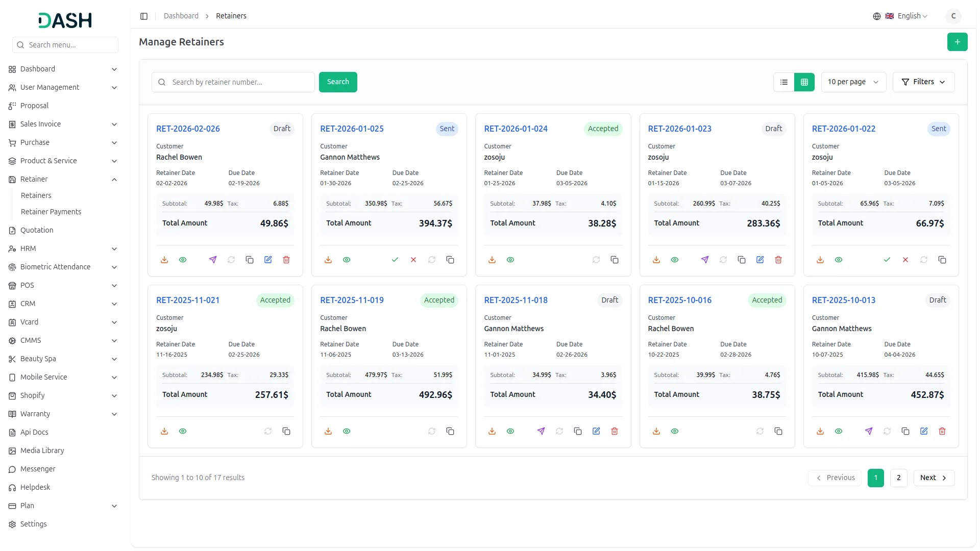Open retainer link RET-2026-01-025
980x551 pixels.
[352, 129]
